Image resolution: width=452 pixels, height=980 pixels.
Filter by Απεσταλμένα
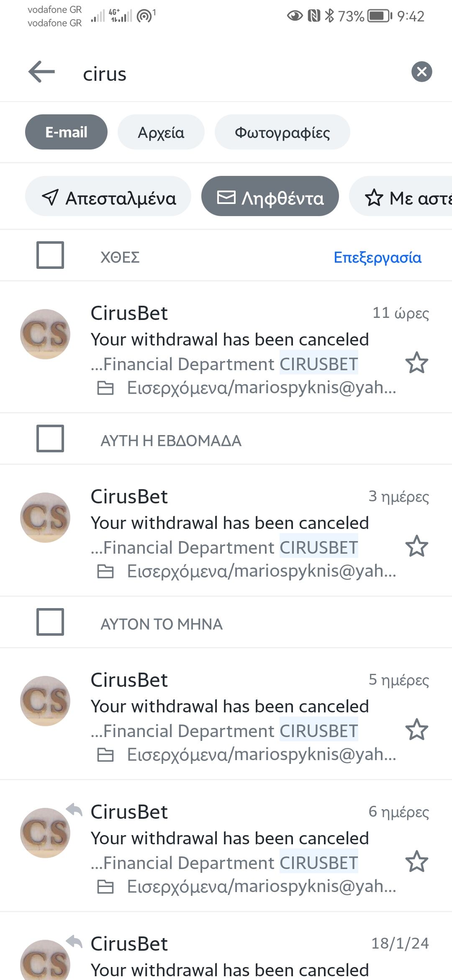pyautogui.click(x=108, y=197)
